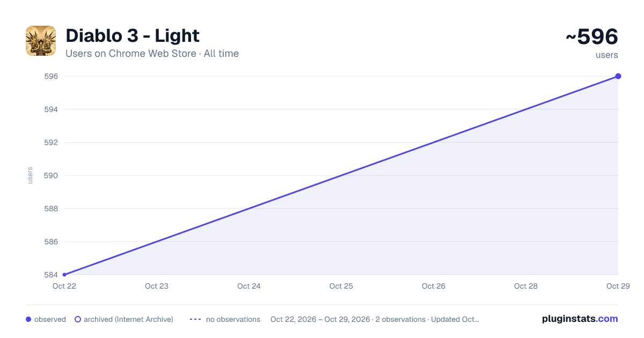
Task: Click the 'Oct 23' x-axis label
Action: coord(157,286)
